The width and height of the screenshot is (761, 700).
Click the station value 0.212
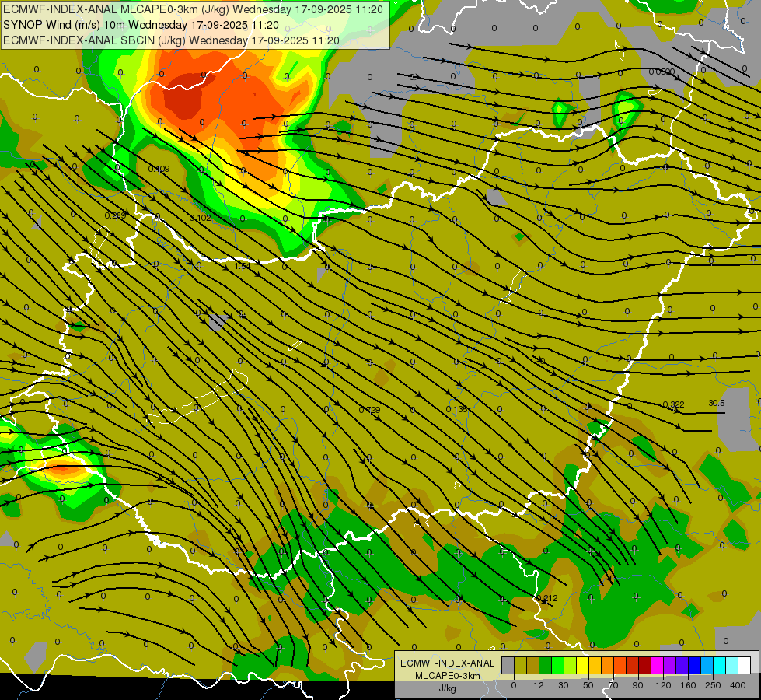(x=546, y=598)
